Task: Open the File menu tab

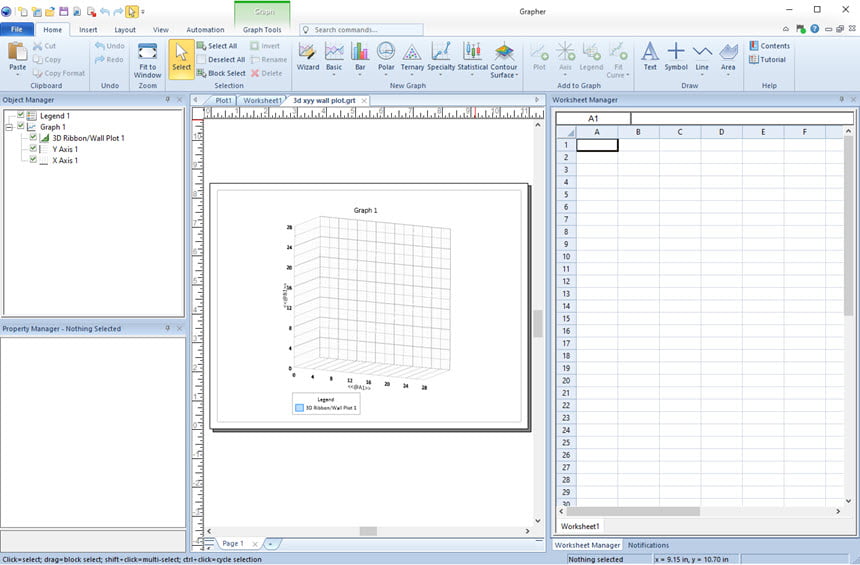Action: [x=17, y=29]
